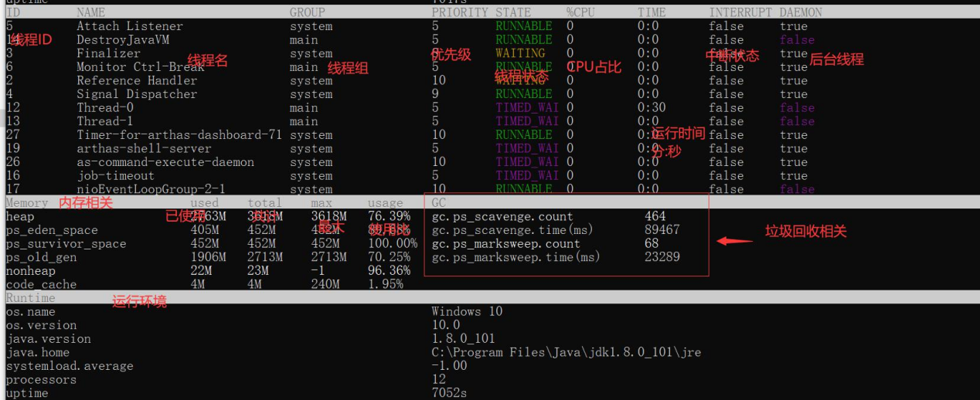Image resolution: width=980 pixels, height=400 pixels.
Task: Click the GC section header
Action: pyautogui.click(x=439, y=203)
